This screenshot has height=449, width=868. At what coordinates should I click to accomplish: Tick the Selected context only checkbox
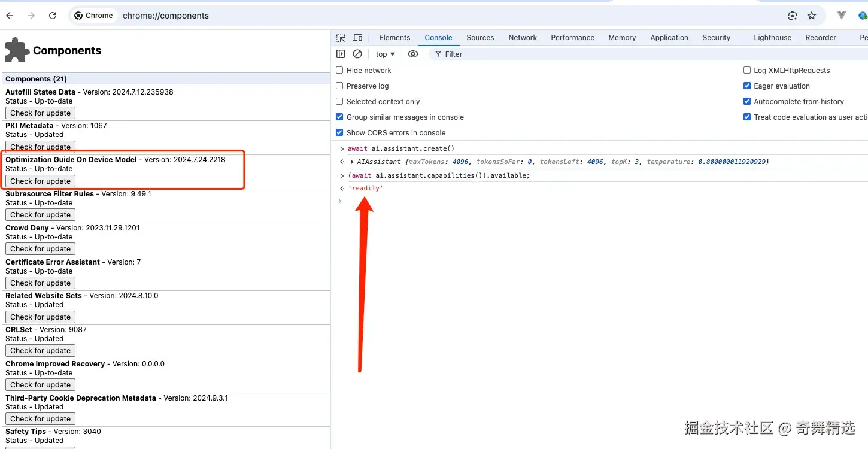click(339, 101)
